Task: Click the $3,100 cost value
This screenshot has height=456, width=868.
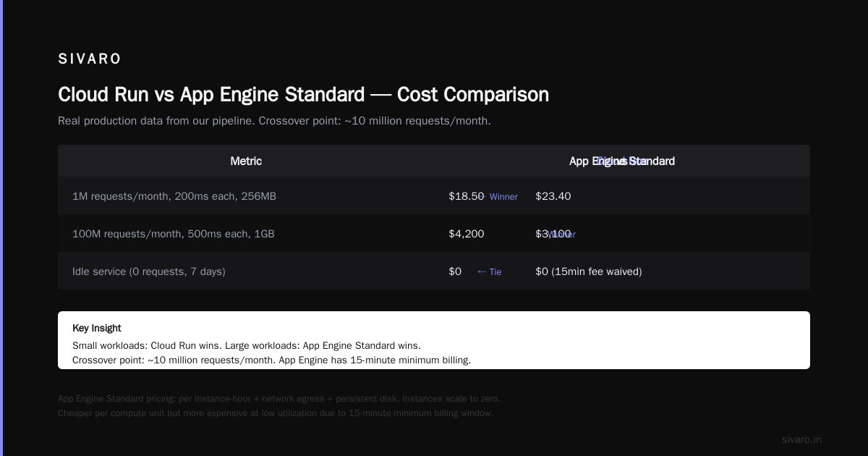Action: pos(553,234)
